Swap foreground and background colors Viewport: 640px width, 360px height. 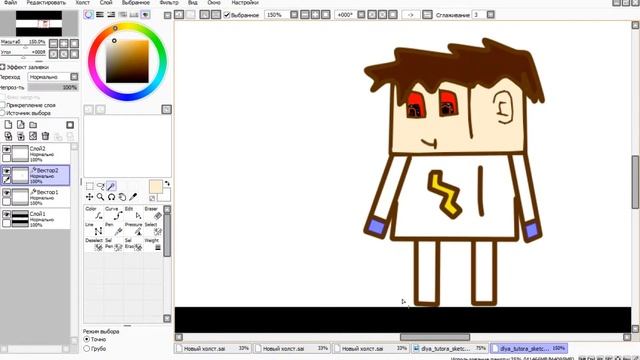pyautogui.click(x=167, y=184)
